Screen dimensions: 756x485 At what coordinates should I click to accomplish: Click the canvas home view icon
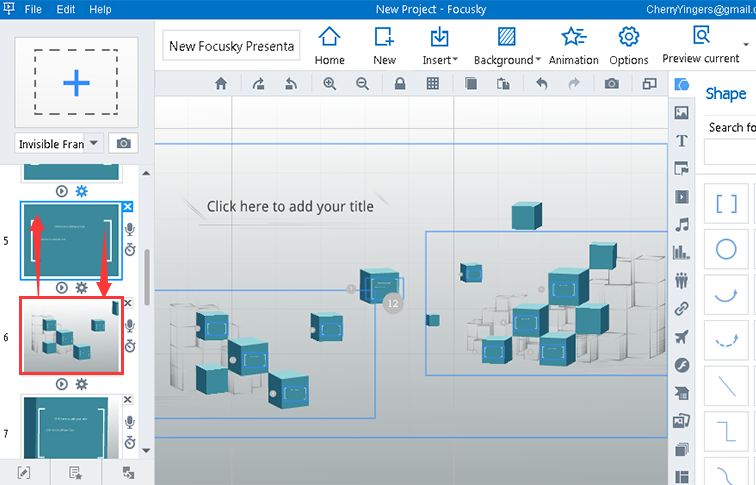(x=221, y=84)
